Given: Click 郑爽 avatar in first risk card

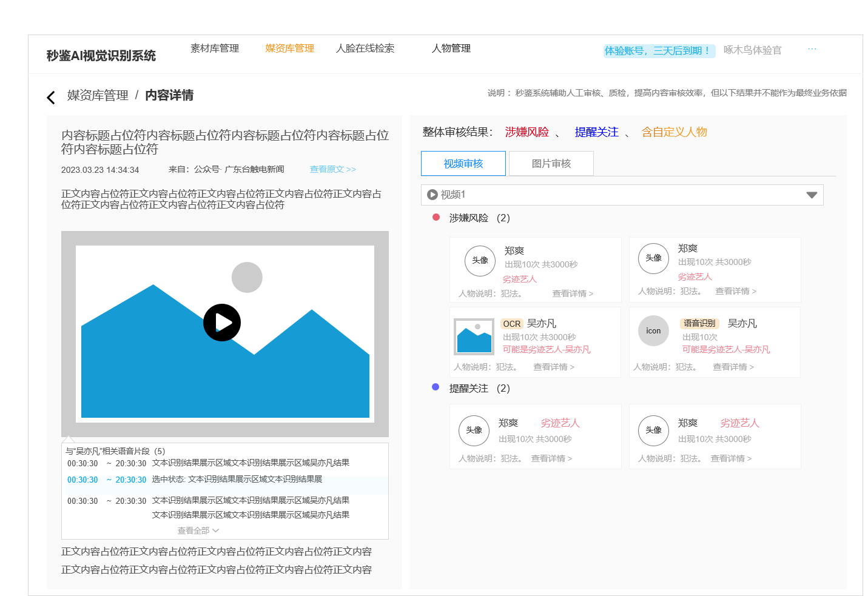Looking at the screenshot, I should point(480,260).
